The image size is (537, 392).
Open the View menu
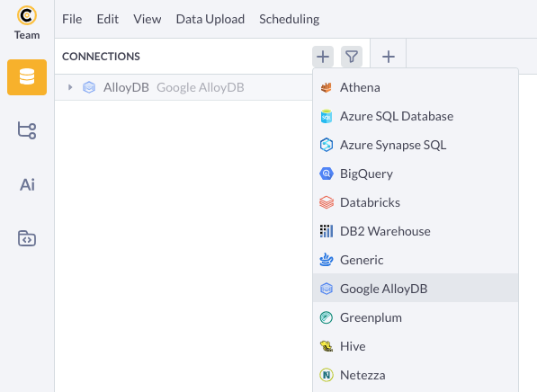pyautogui.click(x=148, y=19)
